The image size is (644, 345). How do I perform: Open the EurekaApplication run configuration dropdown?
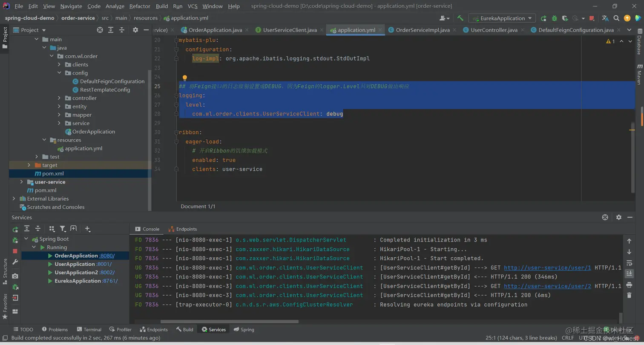pos(502,18)
